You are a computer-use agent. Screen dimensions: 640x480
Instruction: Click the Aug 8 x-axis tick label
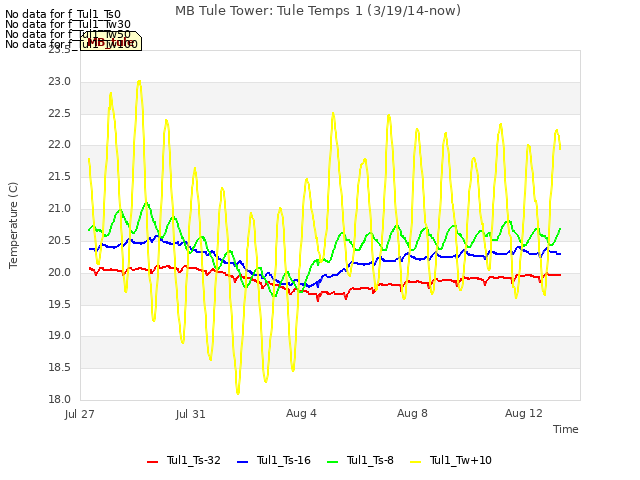(412, 413)
